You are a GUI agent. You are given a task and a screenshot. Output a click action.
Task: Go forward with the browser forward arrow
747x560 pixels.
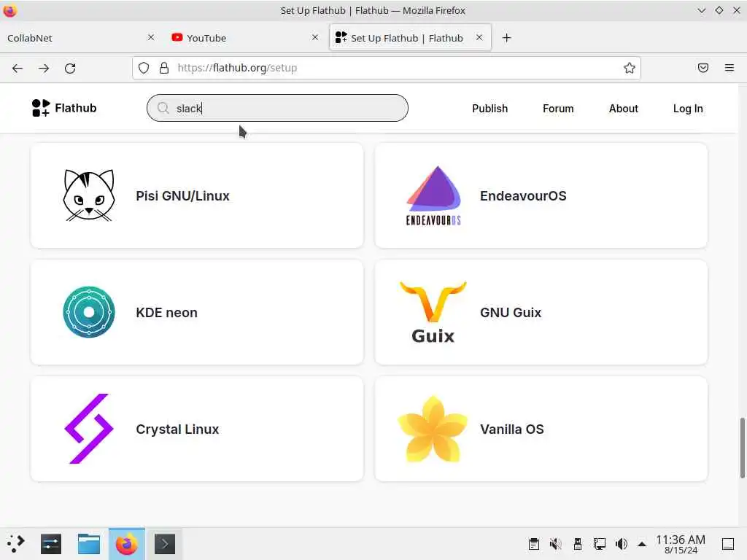[44, 68]
